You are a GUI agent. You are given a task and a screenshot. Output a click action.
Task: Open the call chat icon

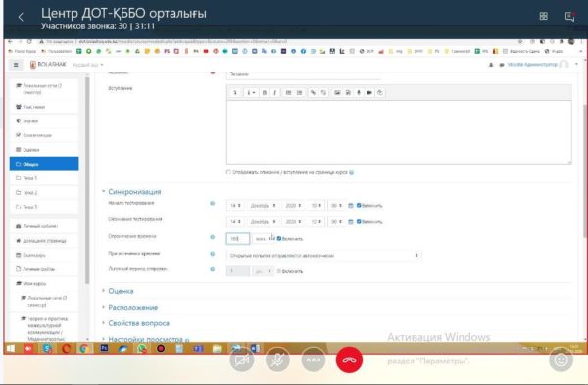[x=569, y=16]
